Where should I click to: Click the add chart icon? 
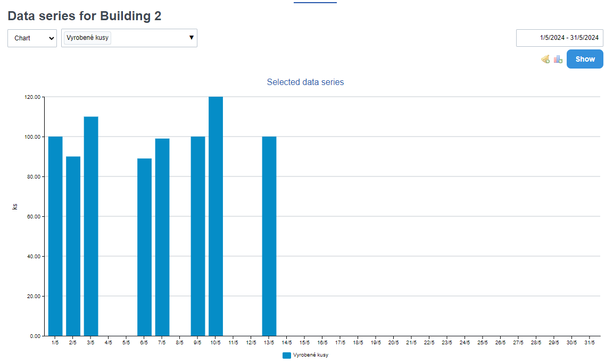coord(558,59)
